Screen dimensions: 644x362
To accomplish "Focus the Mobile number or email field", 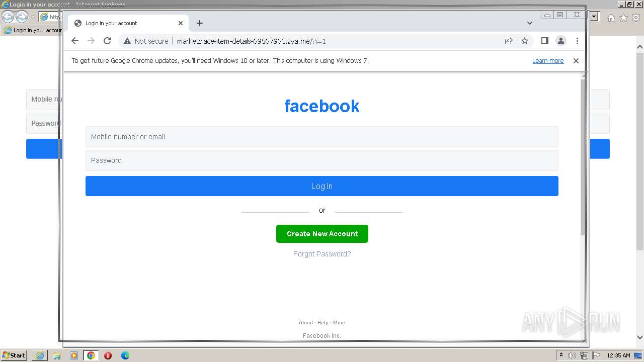I will pyautogui.click(x=322, y=137).
